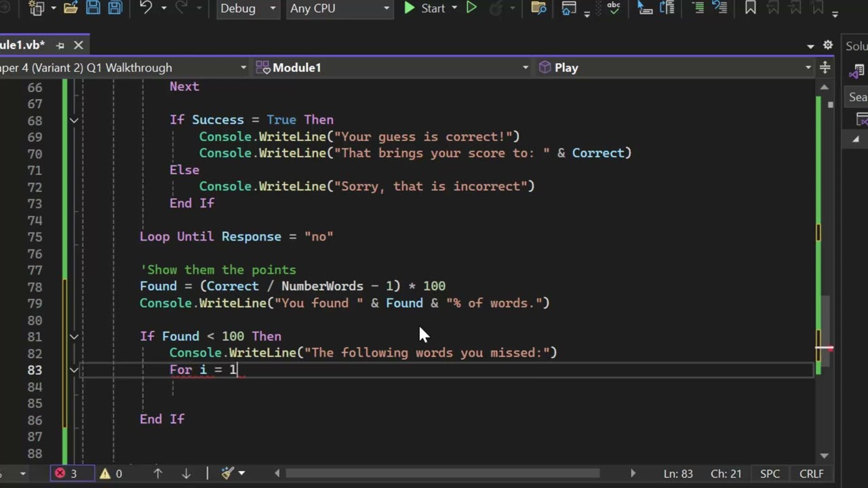Open the Any CPU platform dropdown

(339, 8)
